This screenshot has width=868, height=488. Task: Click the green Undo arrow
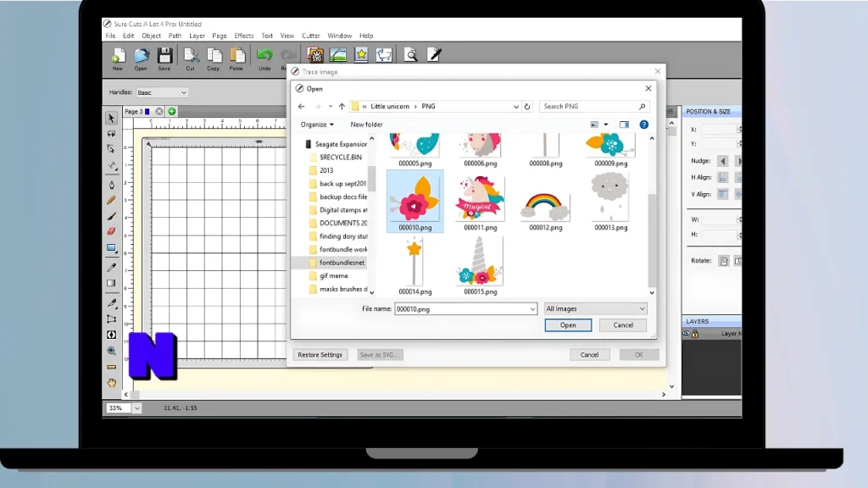264,55
